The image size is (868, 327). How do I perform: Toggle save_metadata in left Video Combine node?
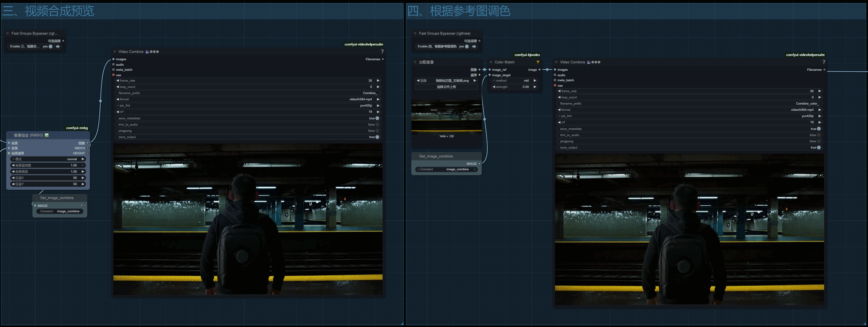click(x=377, y=118)
